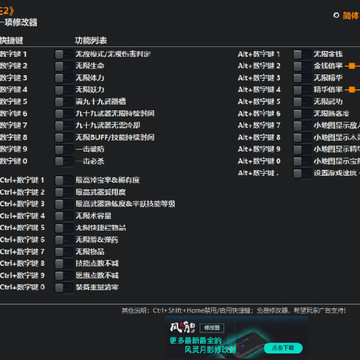Select the 简体 language radio button

(x=336, y=15)
